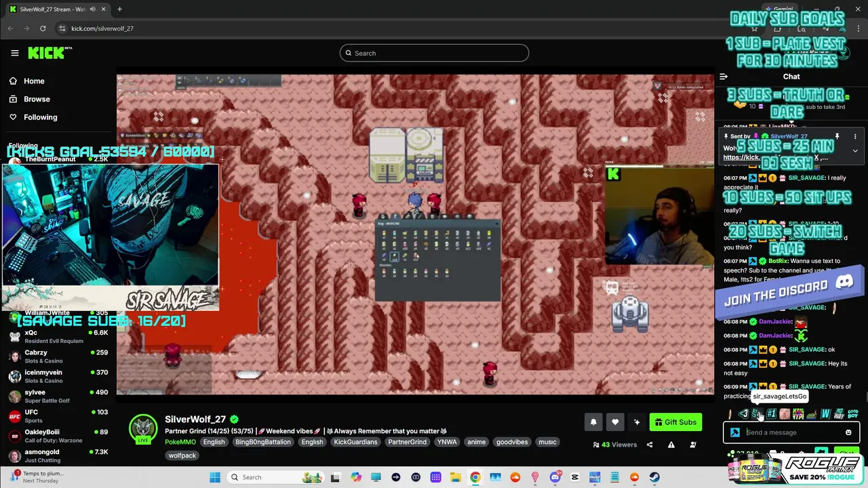Select the wolfpack tag

click(x=182, y=455)
